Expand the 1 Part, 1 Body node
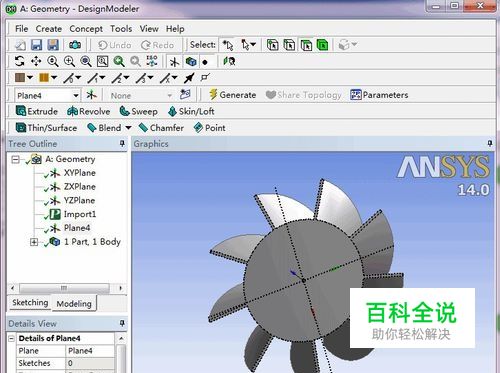Viewport: 500px width, 373px height. pos(34,242)
